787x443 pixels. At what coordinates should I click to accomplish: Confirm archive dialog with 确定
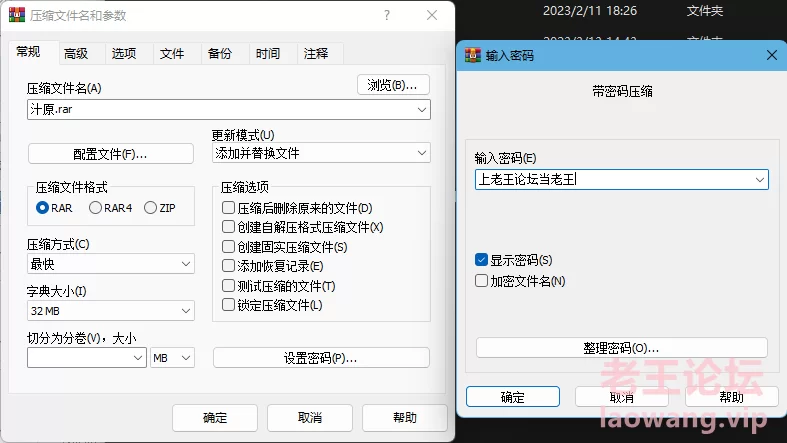tap(215, 417)
